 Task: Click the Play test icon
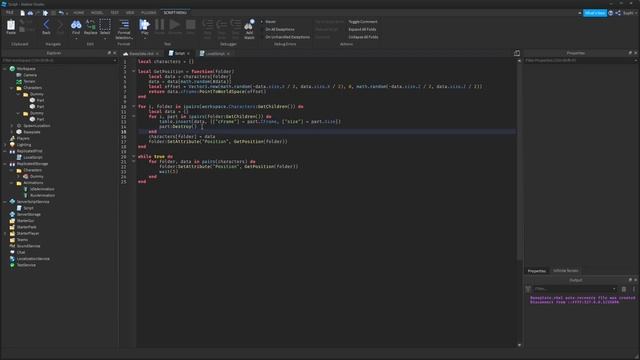point(144,25)
